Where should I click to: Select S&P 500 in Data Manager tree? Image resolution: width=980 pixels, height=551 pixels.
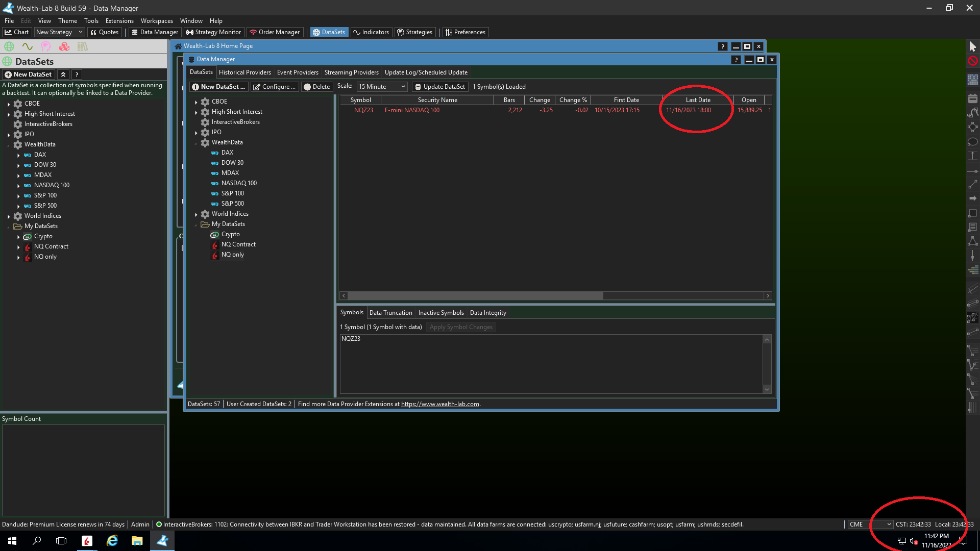(232, 204)
